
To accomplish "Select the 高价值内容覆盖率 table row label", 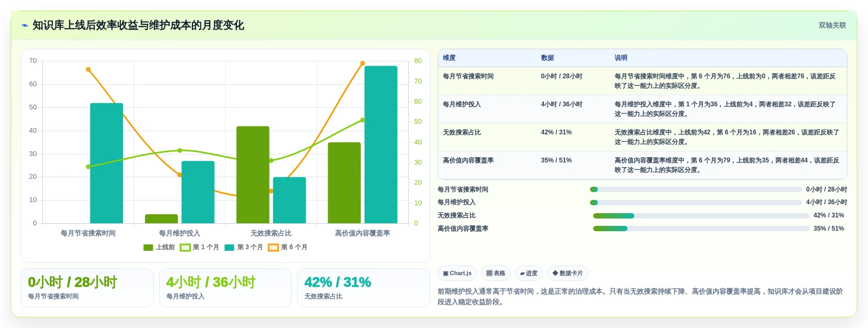I will [x=468, y=160].
